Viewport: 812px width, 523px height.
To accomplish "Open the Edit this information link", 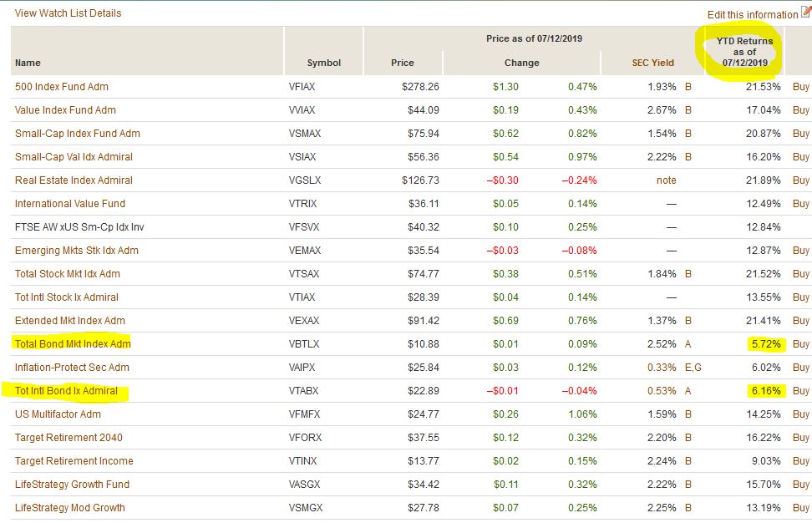I will pyautogui.click(x=753, y=14).
